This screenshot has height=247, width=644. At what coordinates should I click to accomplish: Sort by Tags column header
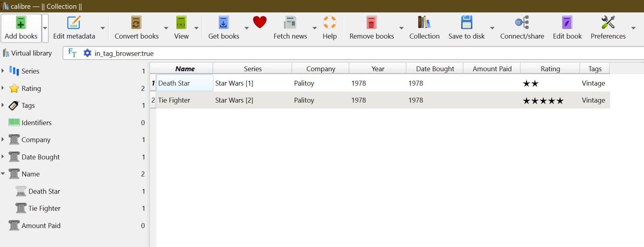coord(594,69)
